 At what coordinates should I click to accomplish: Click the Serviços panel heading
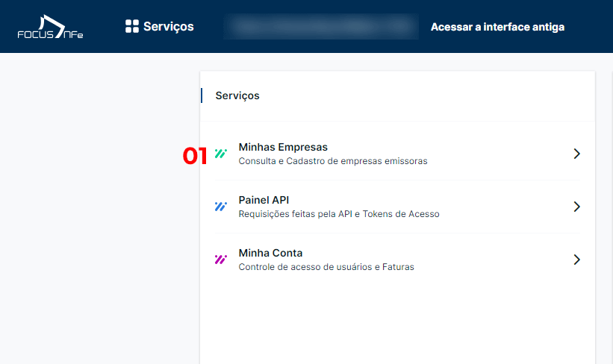(x=237, y=95)
